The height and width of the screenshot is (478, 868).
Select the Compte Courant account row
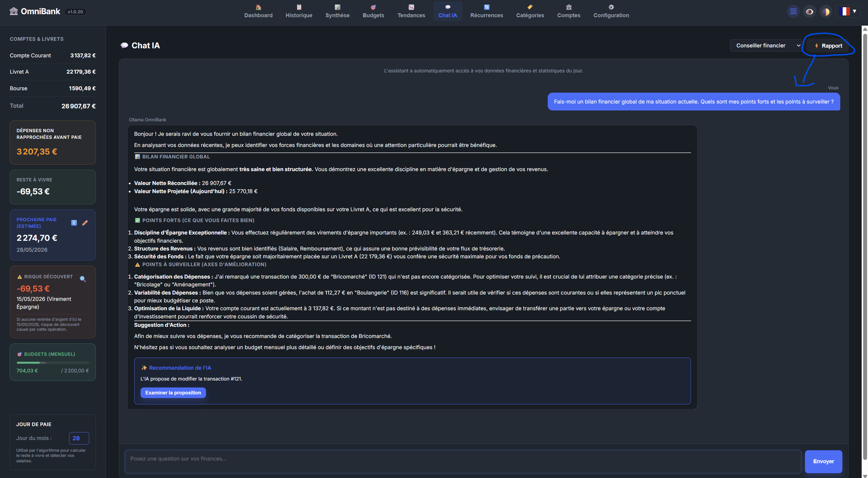53,55
